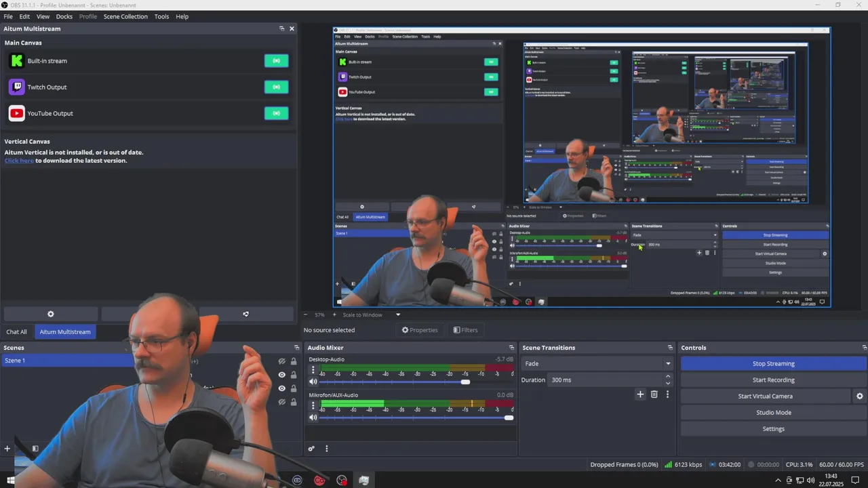Toggle lock icon of topmost source row
This screenshot has width=868, height=488.
[x=294, y=361]
